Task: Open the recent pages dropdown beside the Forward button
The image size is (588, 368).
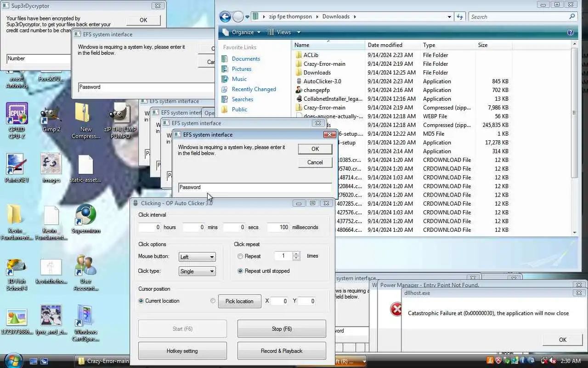Action: [x=247, y=17]
